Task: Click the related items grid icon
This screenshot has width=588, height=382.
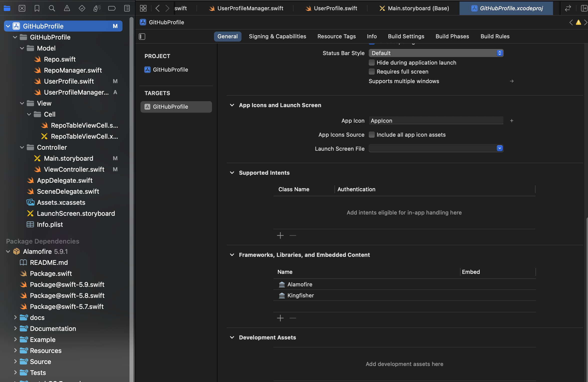Action: 143,8
